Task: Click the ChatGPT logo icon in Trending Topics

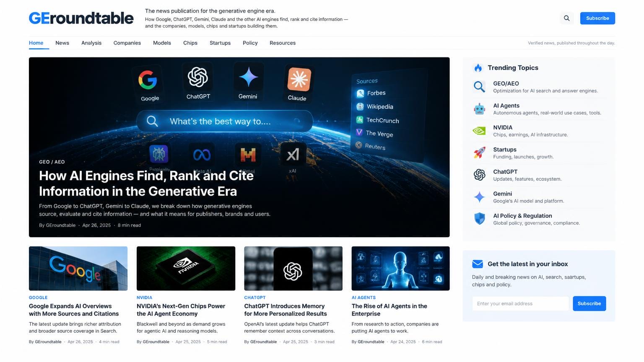Action: pyautogui.click(x=479, y=175)
